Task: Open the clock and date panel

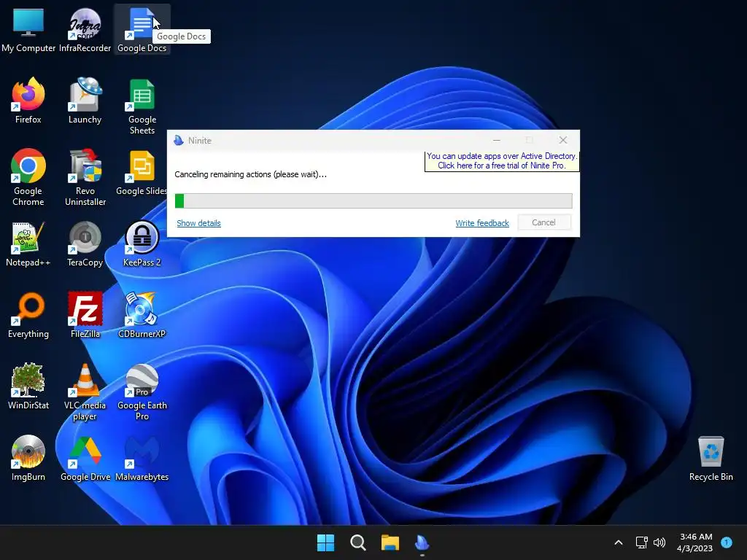Action: pyautogui.click(x=695, y=542)
